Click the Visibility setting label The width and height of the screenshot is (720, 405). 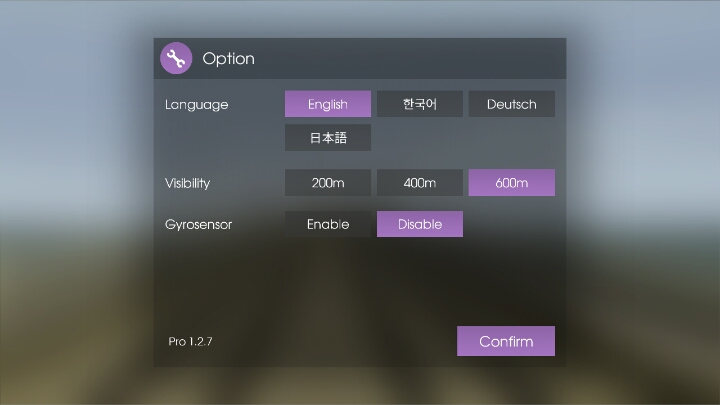point(188,183)
